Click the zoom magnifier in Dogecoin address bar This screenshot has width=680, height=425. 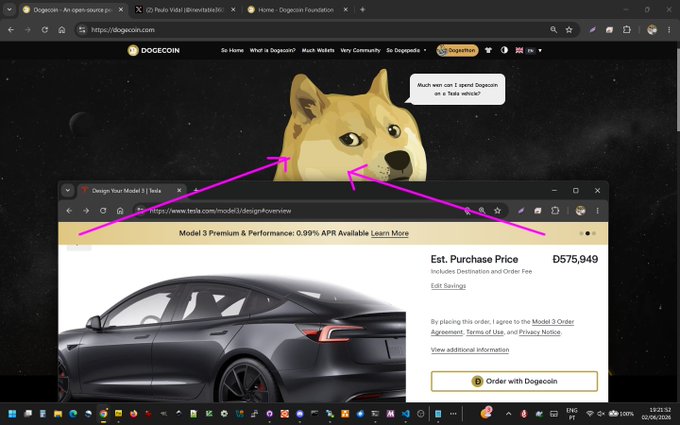[553, 30]
